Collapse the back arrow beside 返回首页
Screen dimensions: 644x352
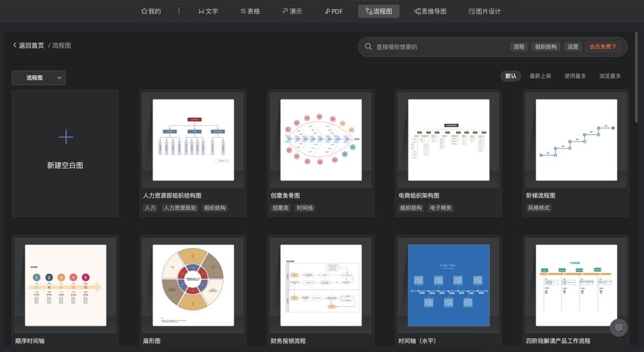point(15,45)
